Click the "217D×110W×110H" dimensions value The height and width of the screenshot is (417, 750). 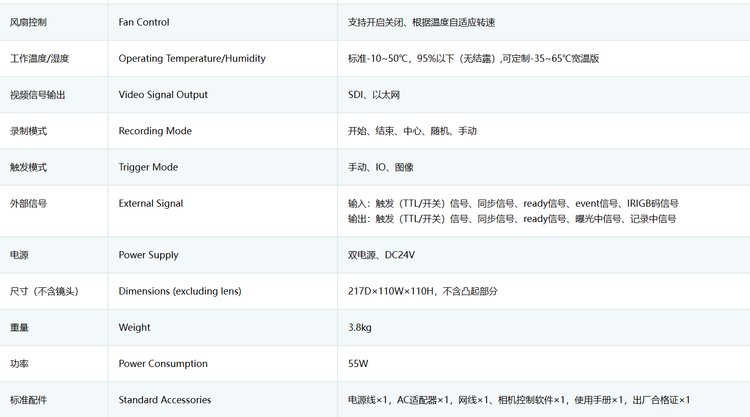422,291
